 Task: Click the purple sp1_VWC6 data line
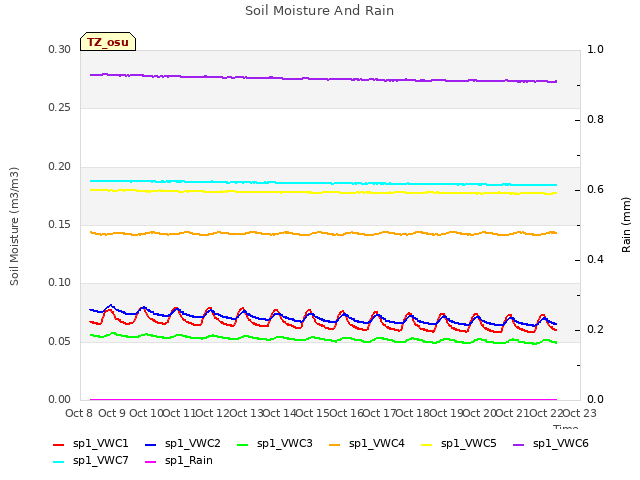[x=322, y=79]
